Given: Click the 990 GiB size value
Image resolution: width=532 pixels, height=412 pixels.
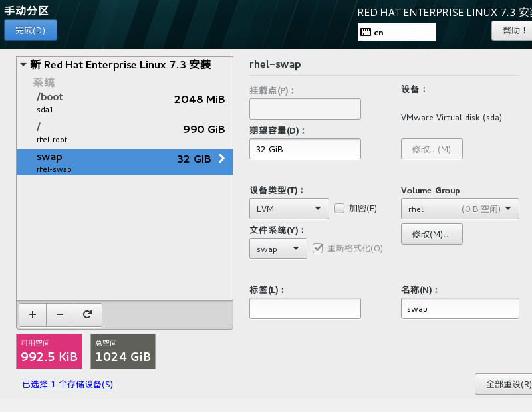Looking at the screenshot, I should point(204,129).
